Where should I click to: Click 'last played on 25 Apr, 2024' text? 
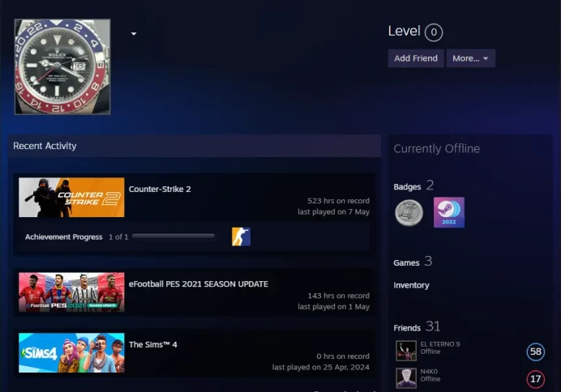(x=320, y=368)
